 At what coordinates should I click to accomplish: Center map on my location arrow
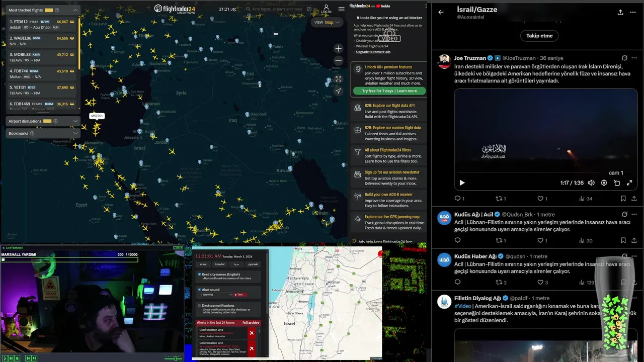point(338,91)
